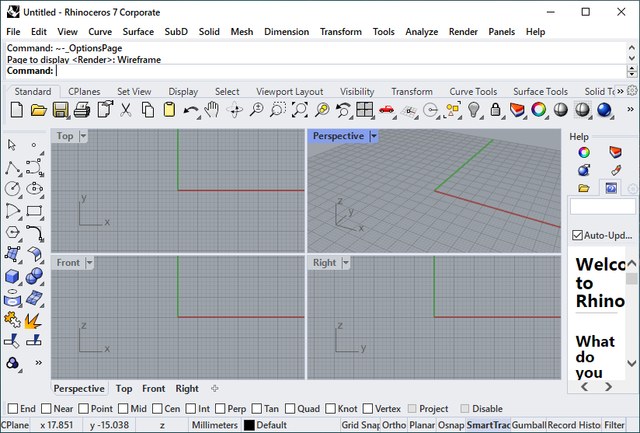Select the Pan view hand tool

click(212, 110)
